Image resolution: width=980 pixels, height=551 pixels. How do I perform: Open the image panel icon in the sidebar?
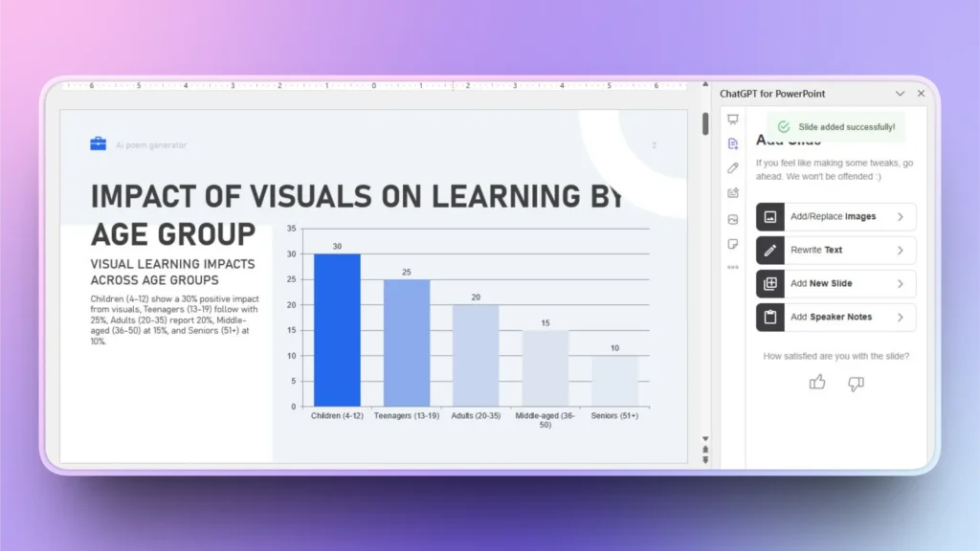[x=732, y=217]
